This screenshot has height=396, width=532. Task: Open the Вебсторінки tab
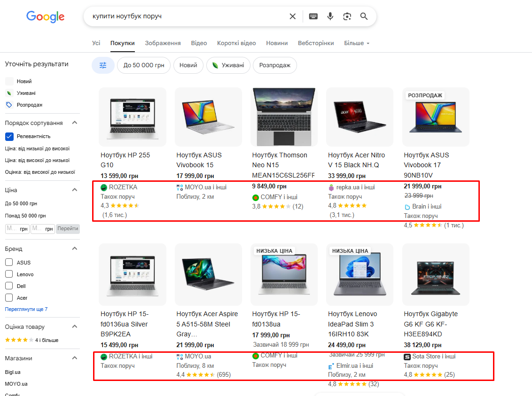[316, 43]
